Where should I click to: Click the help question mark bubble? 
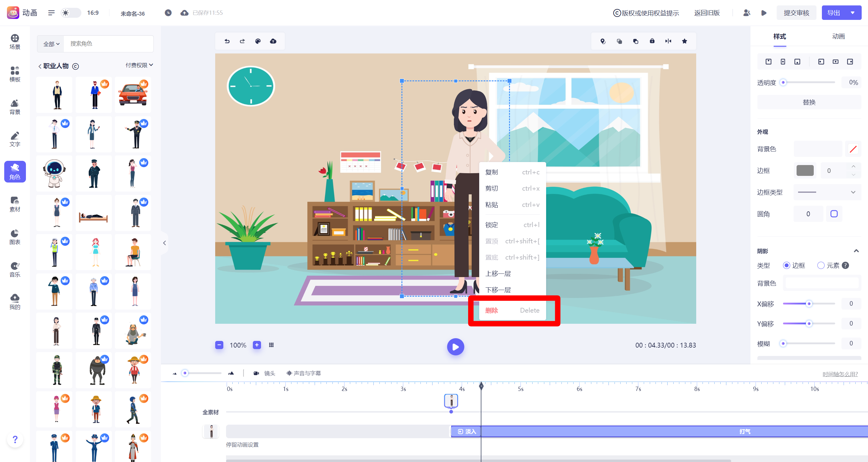tap(15, 439)
